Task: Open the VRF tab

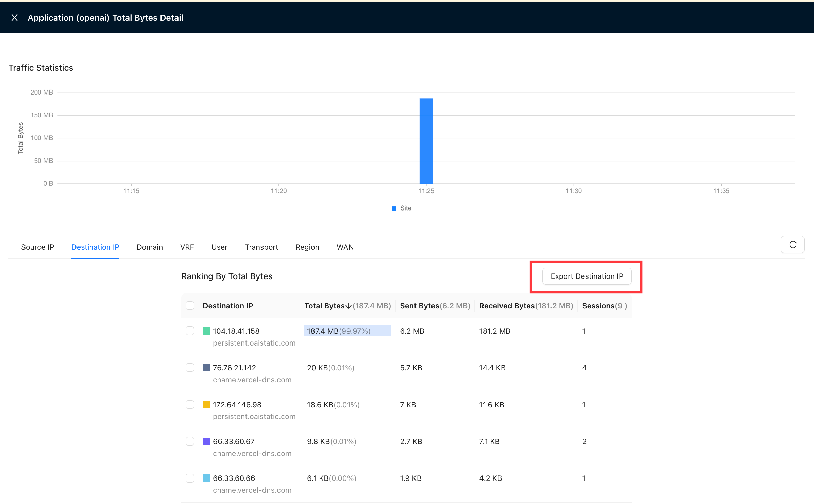Action: tap(187, 247)
